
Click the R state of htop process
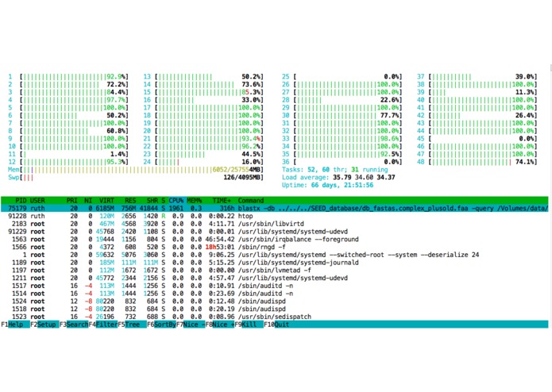coord(164,216)
